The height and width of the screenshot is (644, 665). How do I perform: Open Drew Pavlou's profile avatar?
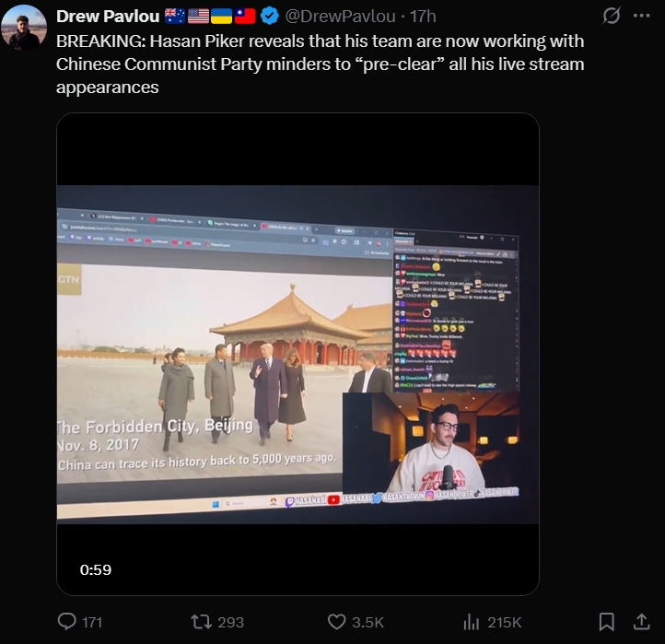pyautogui.click(x=24, y=28)
